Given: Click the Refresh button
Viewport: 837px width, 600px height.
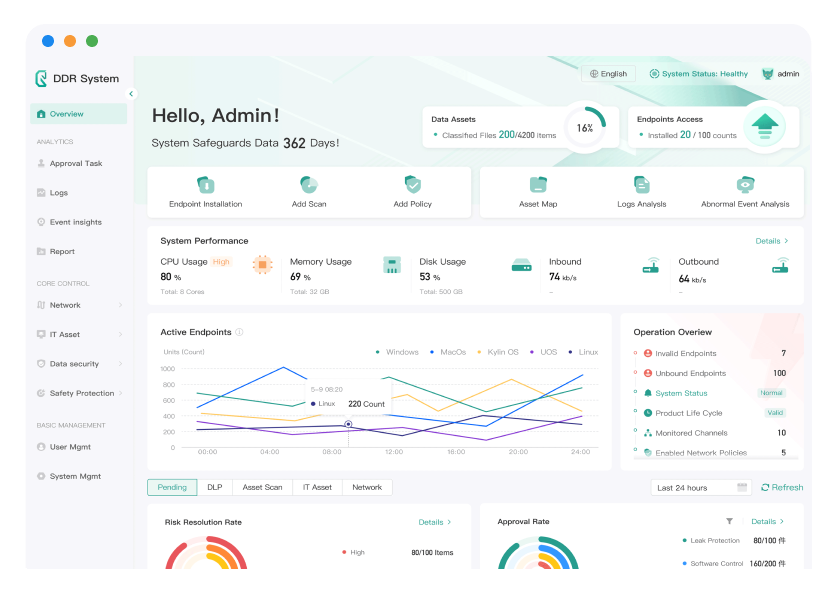Looking at the screenshot, I should [x=782, y=487].
